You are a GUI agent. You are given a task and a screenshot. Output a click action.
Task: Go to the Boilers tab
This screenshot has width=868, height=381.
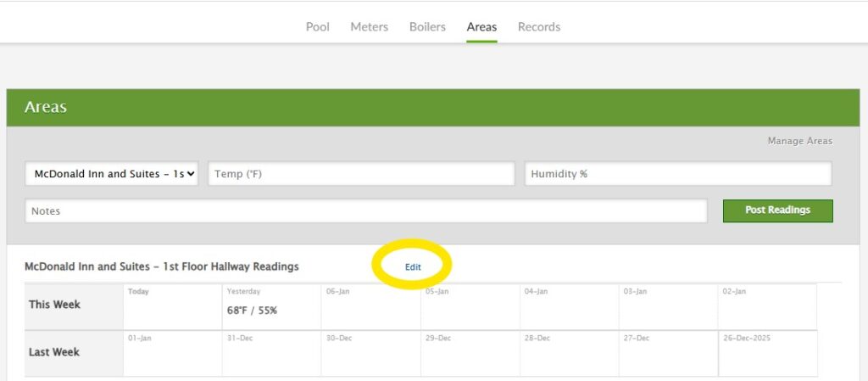(x=427, y=27)
